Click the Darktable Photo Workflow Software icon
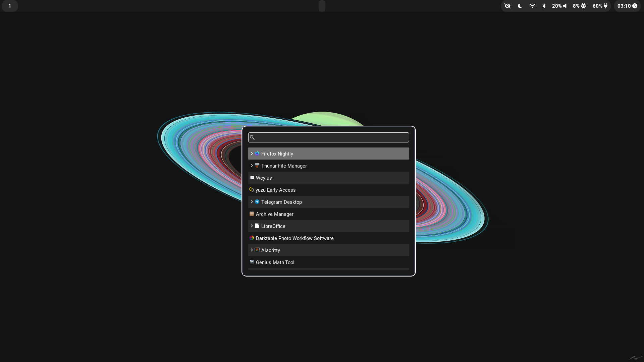Image resolution: width=644 pixels, height=362 pixels. (252, 238)
